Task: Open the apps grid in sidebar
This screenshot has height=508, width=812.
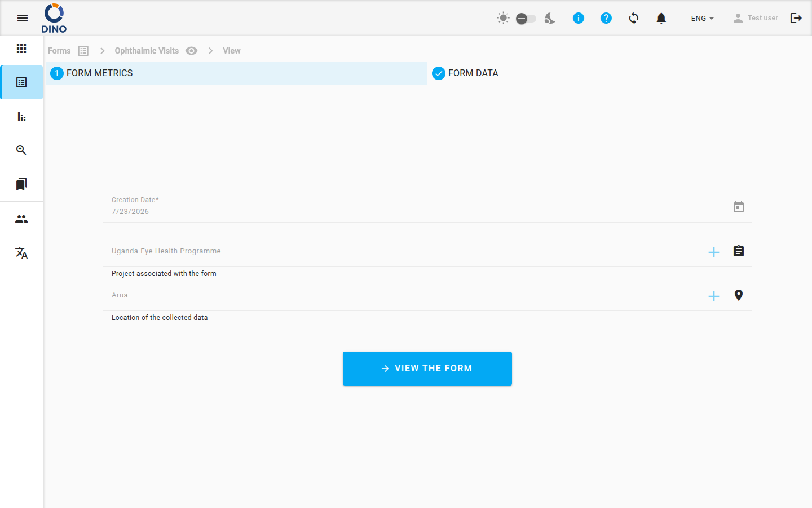Action: (x=21, y=49)
